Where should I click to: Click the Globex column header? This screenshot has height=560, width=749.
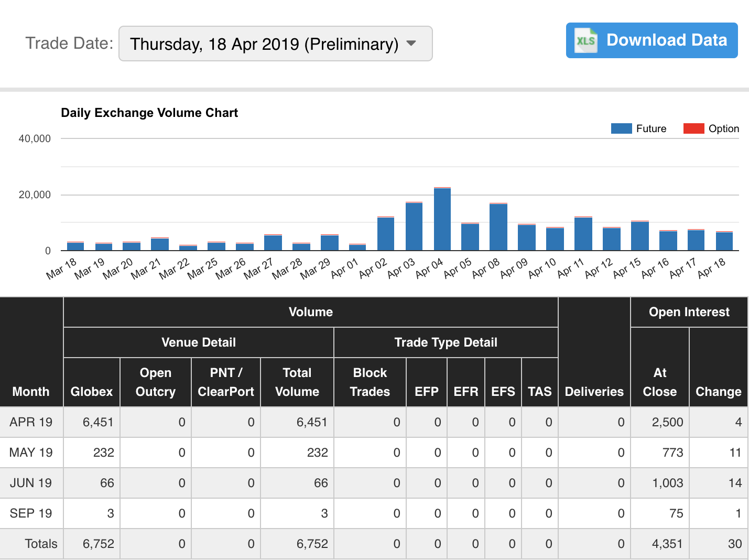point(92,392)
